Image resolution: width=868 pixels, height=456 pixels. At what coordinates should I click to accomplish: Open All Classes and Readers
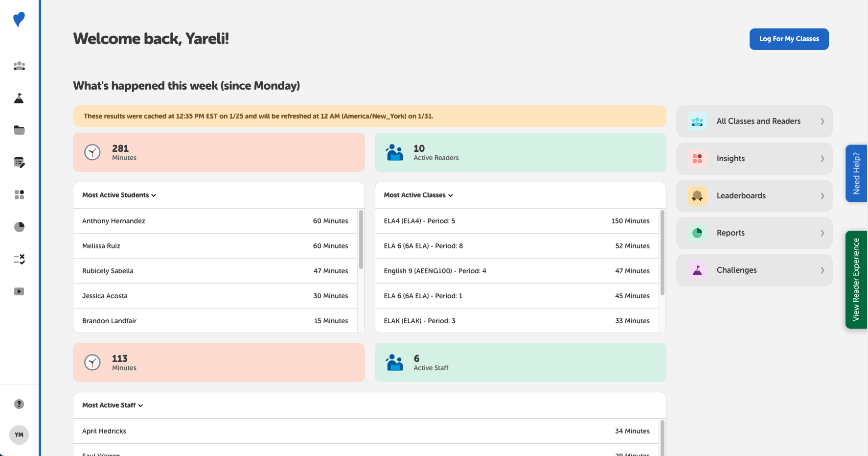[x=754, y=121]
